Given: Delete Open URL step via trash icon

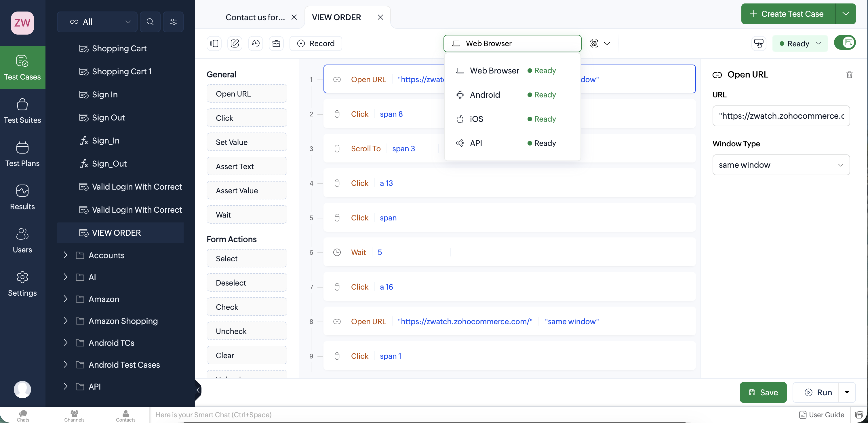Looking at the screenshot, I should (x=849, y=75).
